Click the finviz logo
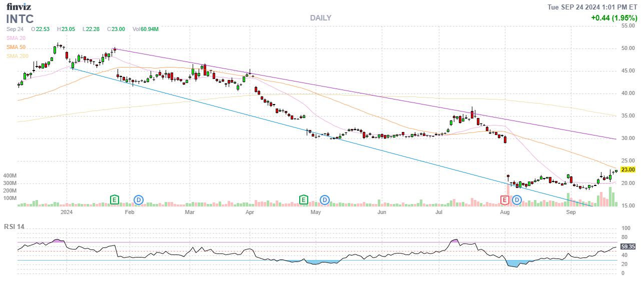Screen dimensions: 644x281 pyautogui.click(x=19, y=6)
